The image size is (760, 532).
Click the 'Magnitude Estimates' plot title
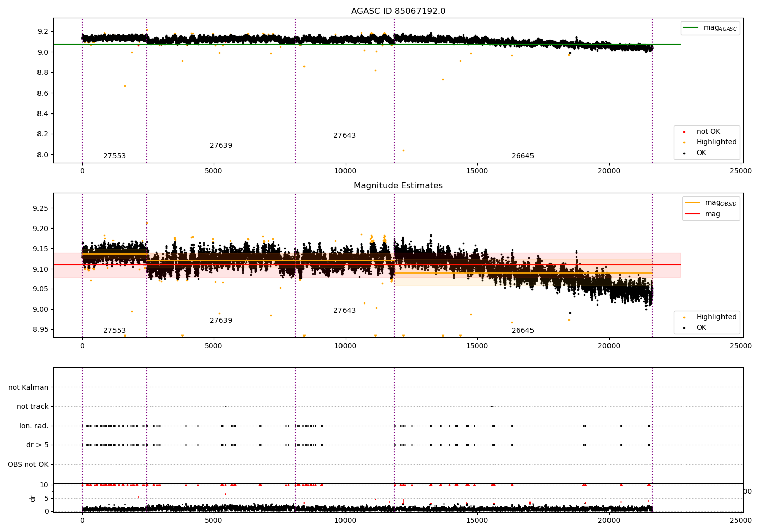pyautogui.click(x=398, y=186)
